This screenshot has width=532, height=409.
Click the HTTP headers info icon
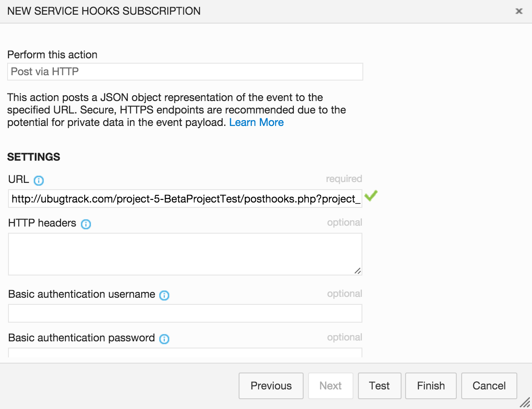86,224
